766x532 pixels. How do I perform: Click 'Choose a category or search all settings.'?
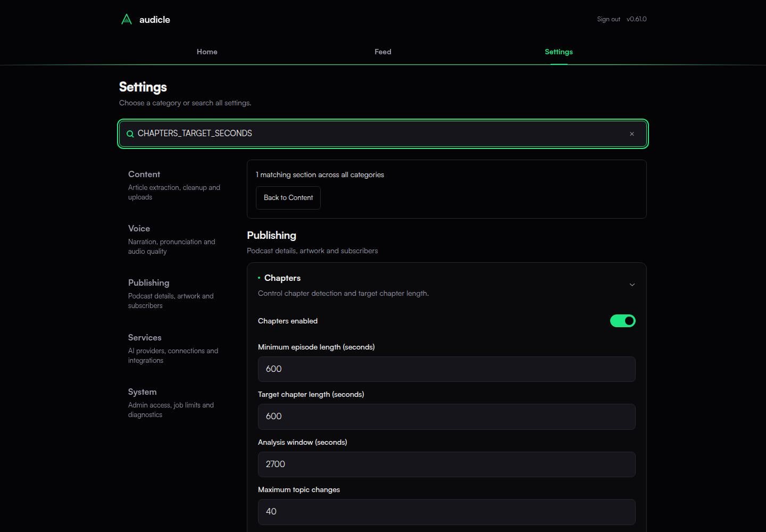[185, 103]
